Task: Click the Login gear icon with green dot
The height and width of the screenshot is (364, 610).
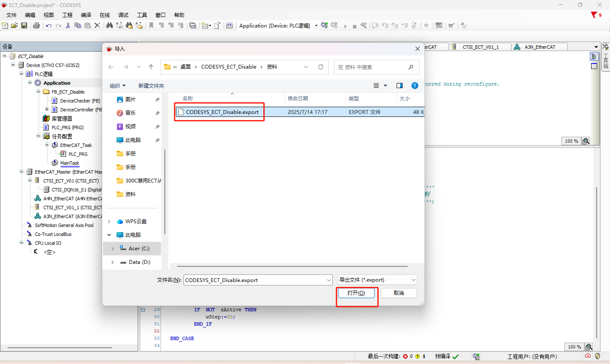Action: pyautogui.click(x=324, y=25)
